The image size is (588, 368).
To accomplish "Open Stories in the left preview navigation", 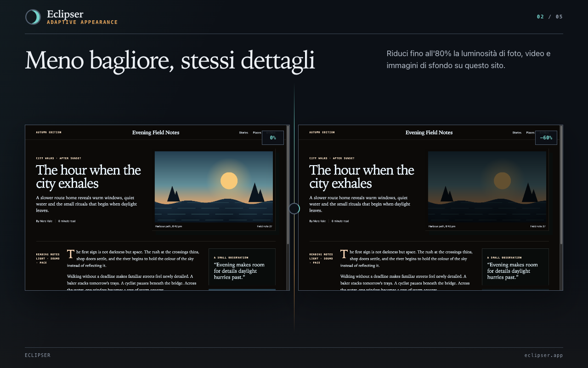I will pyautogui.click(x=243, y=132).
